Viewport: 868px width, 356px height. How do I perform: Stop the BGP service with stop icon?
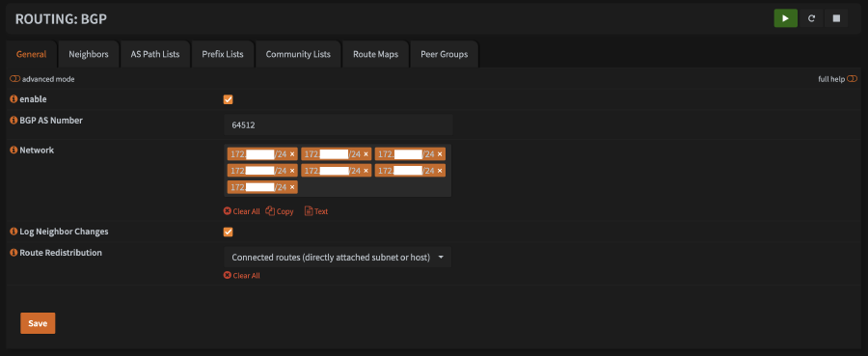pyautogui.click(x=836, y=18)
